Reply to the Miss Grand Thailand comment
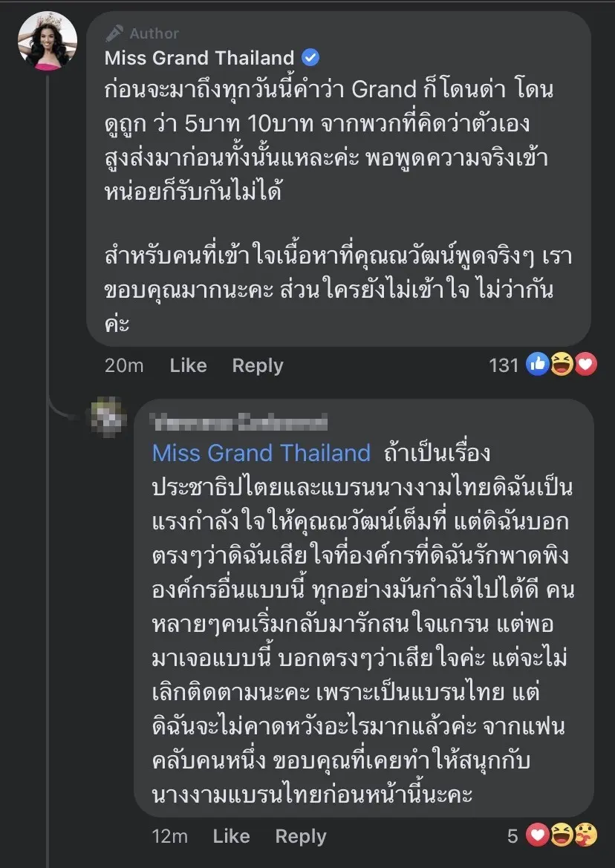 pyautogui.click(x=258, y=365)
